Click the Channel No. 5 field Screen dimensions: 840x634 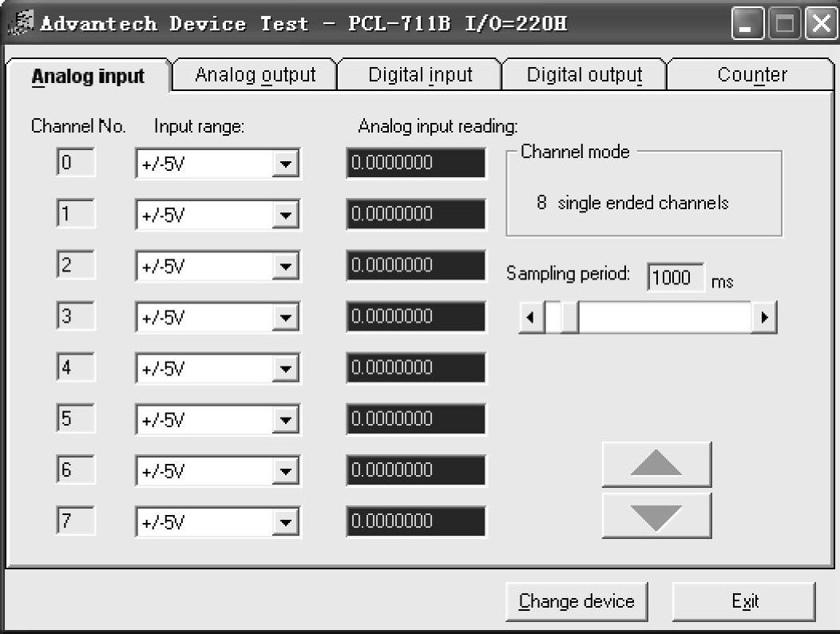[76, 418]
